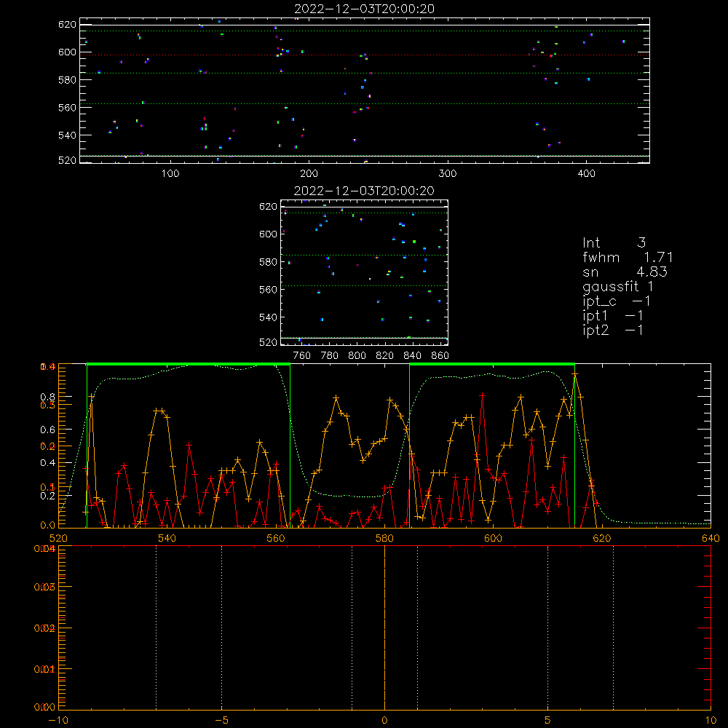The width and height of the screenshot is (728, 728).
Task: Click the red dotted horizontal line in the top plot
Action: click(365, 55)
